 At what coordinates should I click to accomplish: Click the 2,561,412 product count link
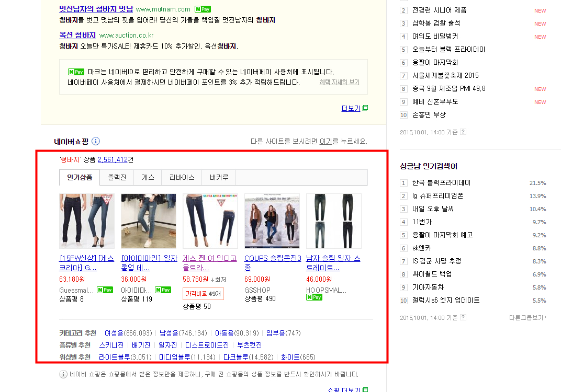113,160
